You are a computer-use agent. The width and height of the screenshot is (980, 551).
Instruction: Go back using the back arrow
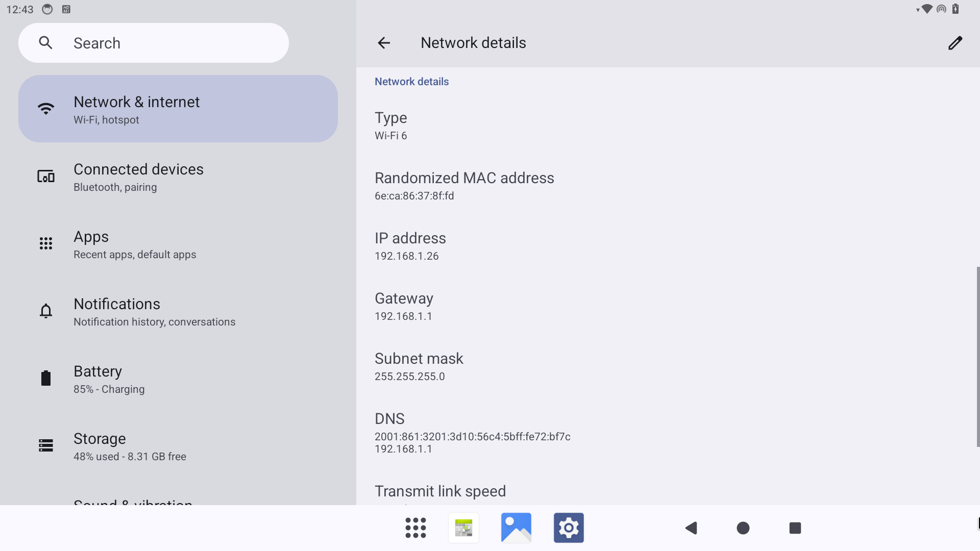tap(383, 43)
